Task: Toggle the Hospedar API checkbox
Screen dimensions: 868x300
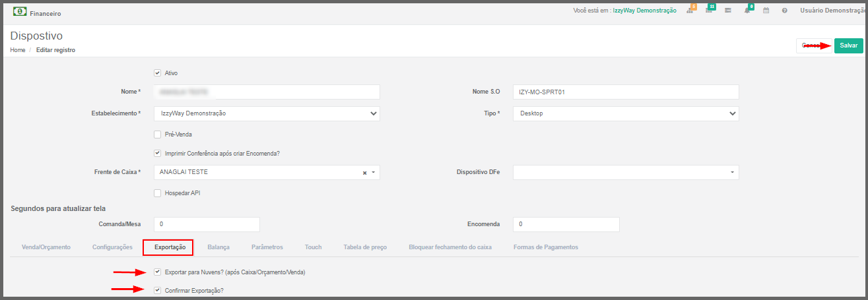Action: coord(158,193)
